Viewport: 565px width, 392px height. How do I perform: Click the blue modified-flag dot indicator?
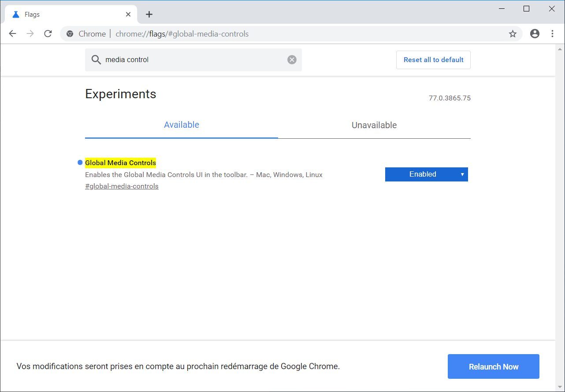[x=80, y=163]
